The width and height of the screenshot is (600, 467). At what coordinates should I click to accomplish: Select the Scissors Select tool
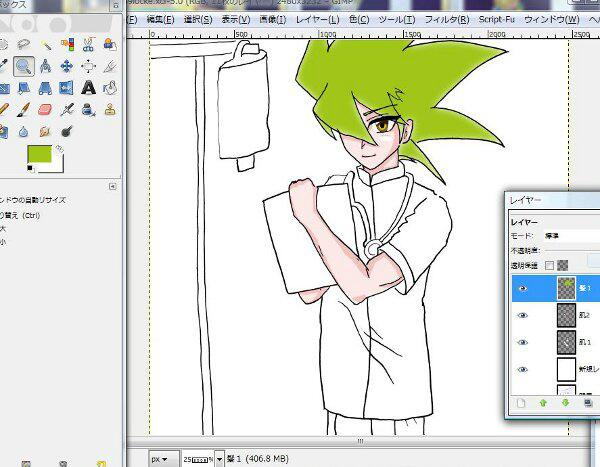coord(89,45)
